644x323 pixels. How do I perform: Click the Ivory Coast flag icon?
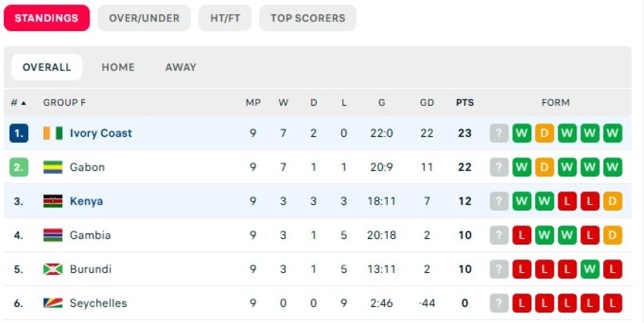(53, 133)
